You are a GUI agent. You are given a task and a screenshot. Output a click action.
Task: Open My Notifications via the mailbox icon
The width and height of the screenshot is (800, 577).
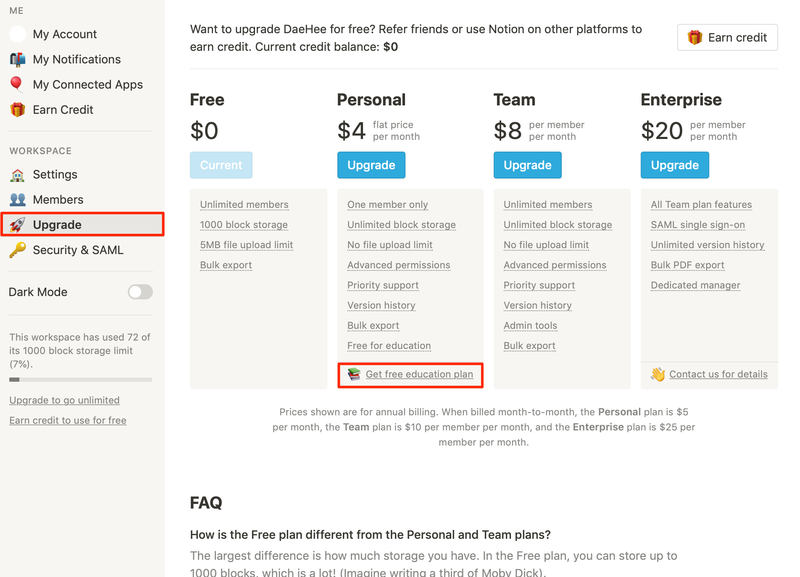coord(16,59)
